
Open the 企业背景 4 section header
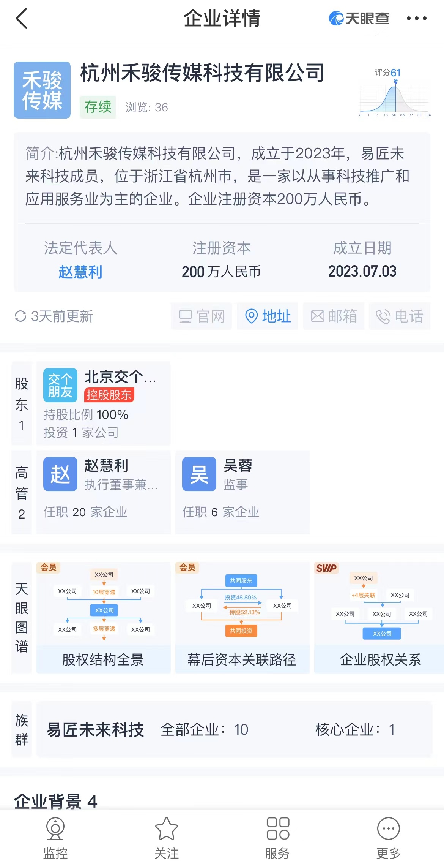click(x=56, y=802)
